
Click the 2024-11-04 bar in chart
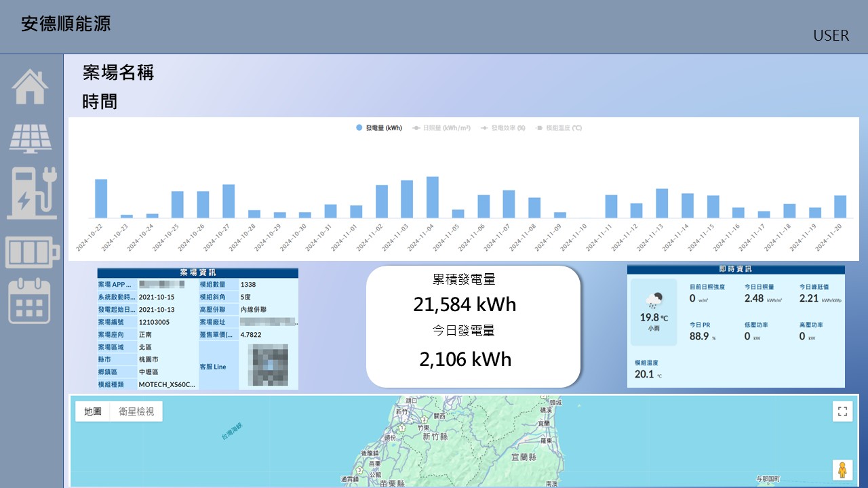[x=432, y=197]
